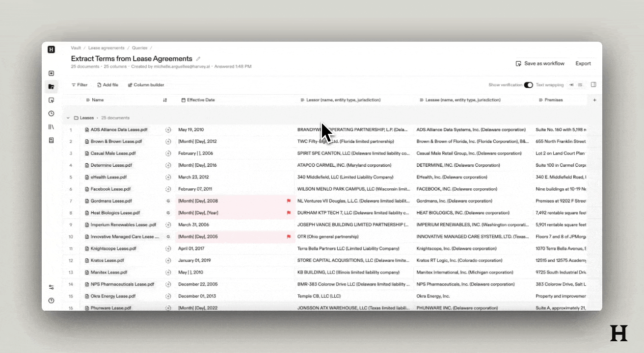The image size is (644, 353).
Task: Select the 'Okra Energy, Inc.' lessee cell
Action: [473, 296]
